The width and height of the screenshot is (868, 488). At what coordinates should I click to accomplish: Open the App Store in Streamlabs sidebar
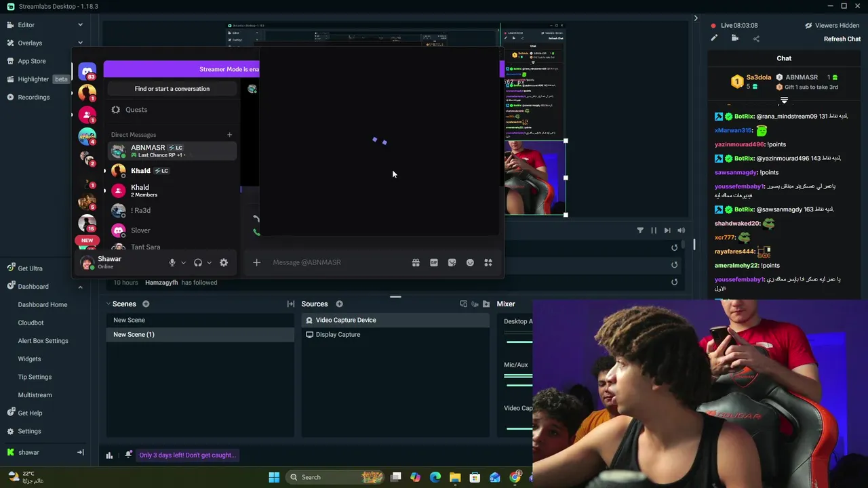32,61
